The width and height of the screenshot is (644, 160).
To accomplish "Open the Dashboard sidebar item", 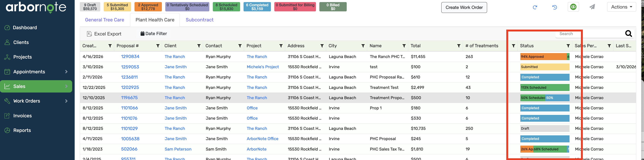I will pyautogui.click(x=25, y=27).
